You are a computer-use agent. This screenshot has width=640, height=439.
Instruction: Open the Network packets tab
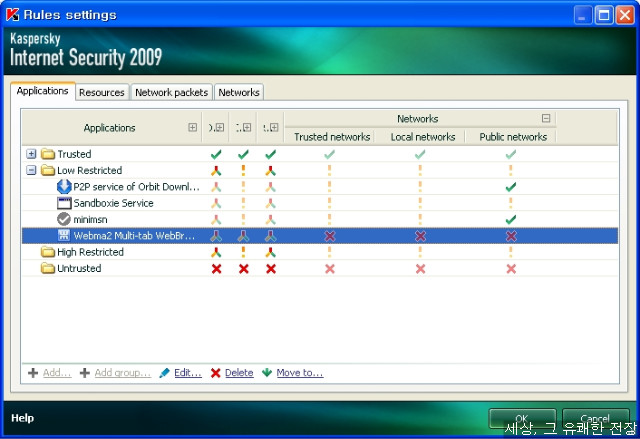click(171, 92)
